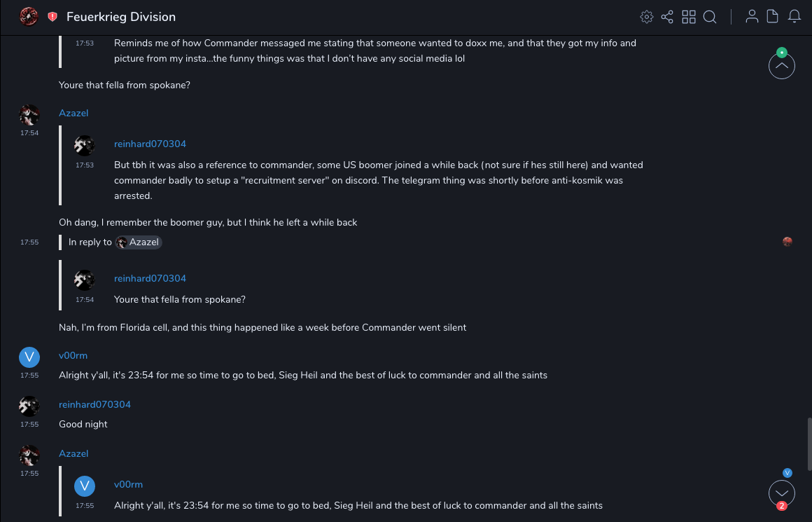
Task: Click v00rm's blue avatar in left column
Action: point(29,357)
